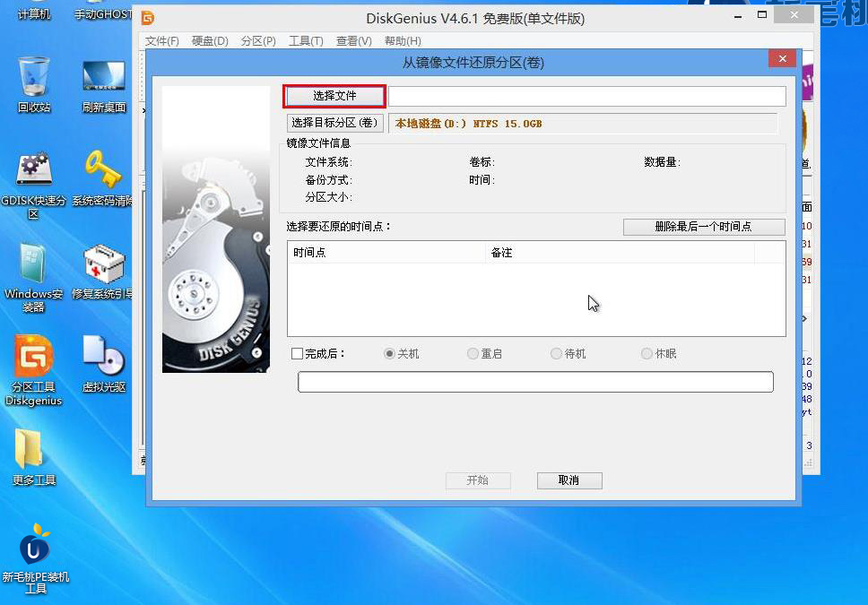Click the 选择文件 button
Screen dimensions: 868x605
point(334,96)
